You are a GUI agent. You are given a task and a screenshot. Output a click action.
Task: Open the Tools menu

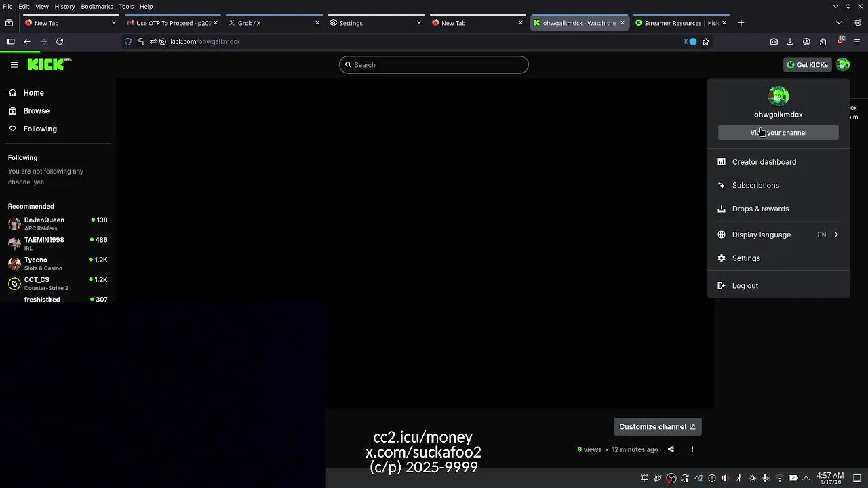tap(126, 6)
